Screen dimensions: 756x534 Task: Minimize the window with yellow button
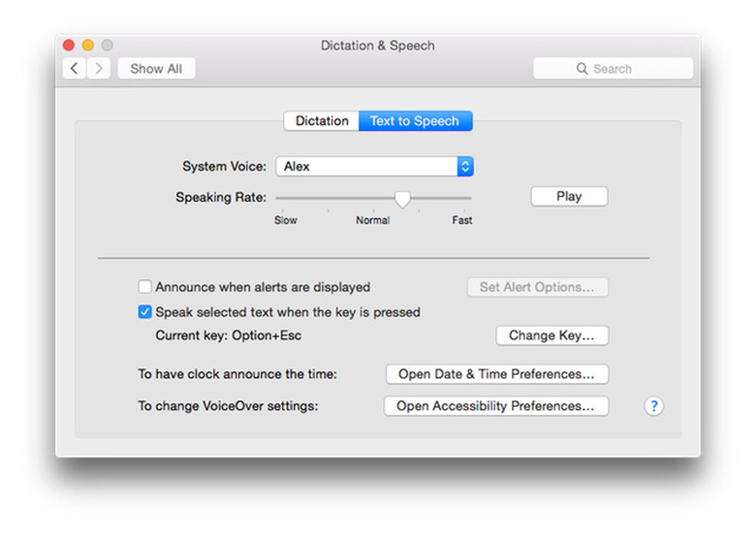click(88, 45)
